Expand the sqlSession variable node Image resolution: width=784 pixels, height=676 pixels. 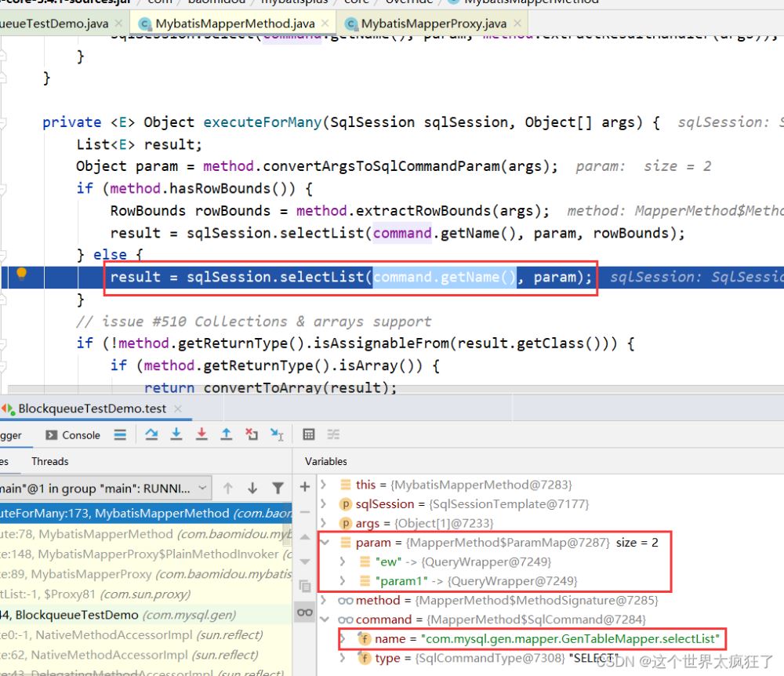(x=324, y=504)
